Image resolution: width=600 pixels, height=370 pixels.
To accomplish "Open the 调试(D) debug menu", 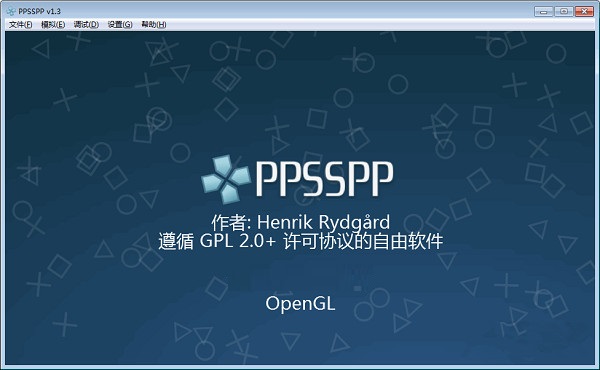I will (x=86, y=24).
